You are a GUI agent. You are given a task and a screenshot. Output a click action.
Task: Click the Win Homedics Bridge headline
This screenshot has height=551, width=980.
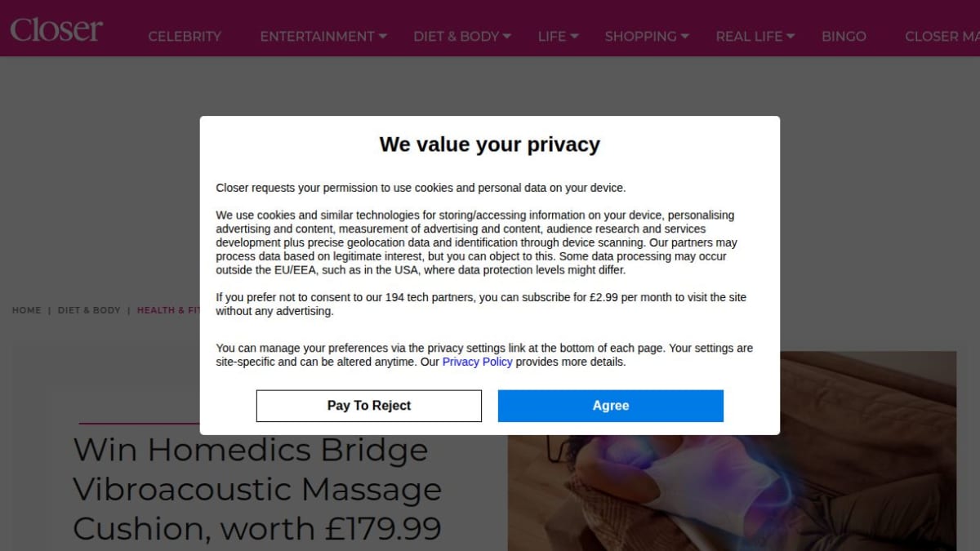click(x=257, y=489)
